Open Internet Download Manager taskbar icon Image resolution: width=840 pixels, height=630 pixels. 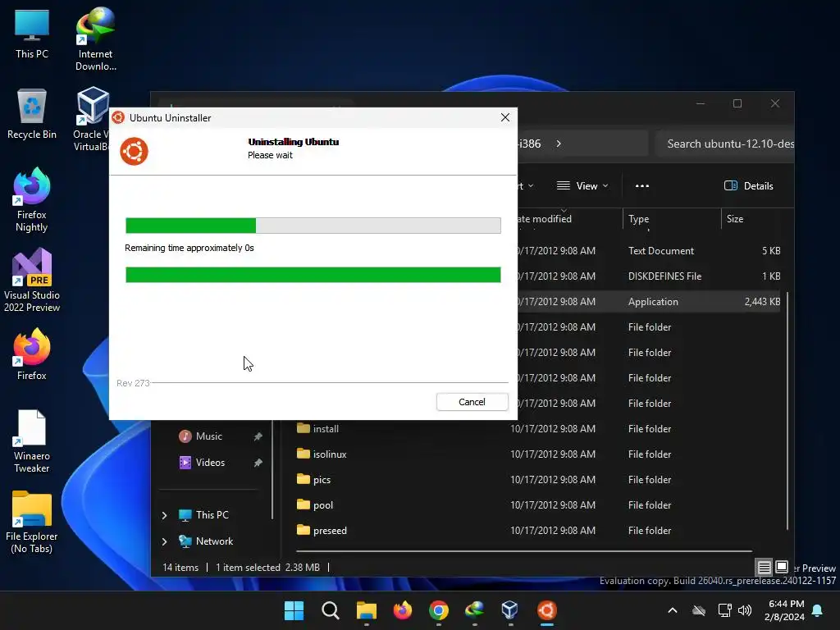pyautogui.click(x=475, y=610)
